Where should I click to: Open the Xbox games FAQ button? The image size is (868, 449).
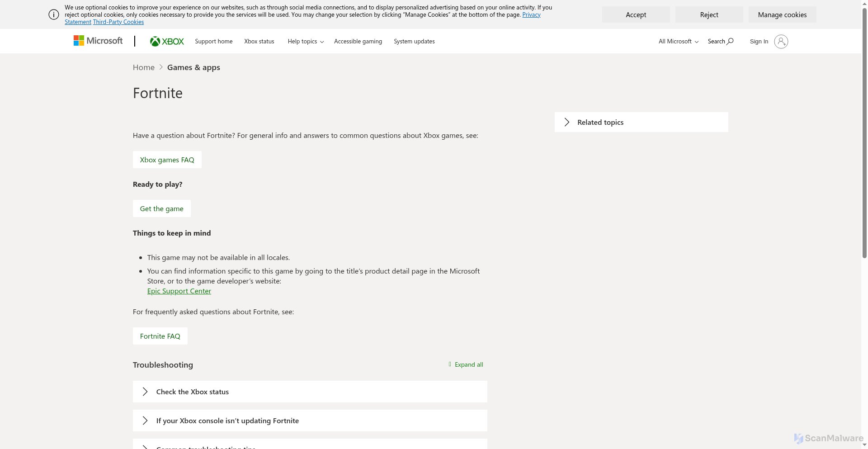tap(167, 160)
